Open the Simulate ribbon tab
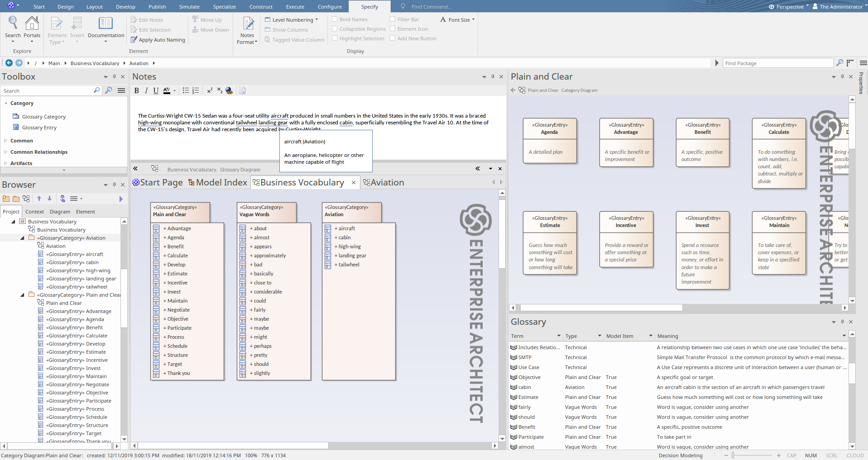 [189, 7]
